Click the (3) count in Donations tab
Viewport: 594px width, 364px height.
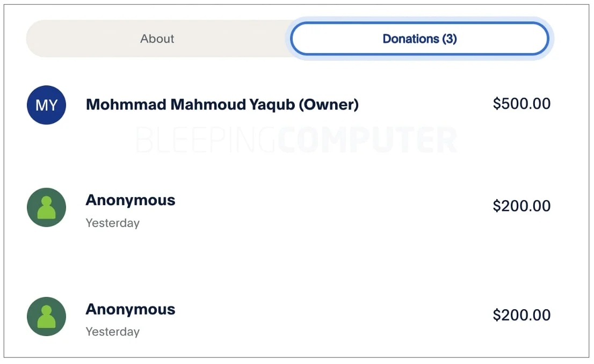click(x=450, y=39)
